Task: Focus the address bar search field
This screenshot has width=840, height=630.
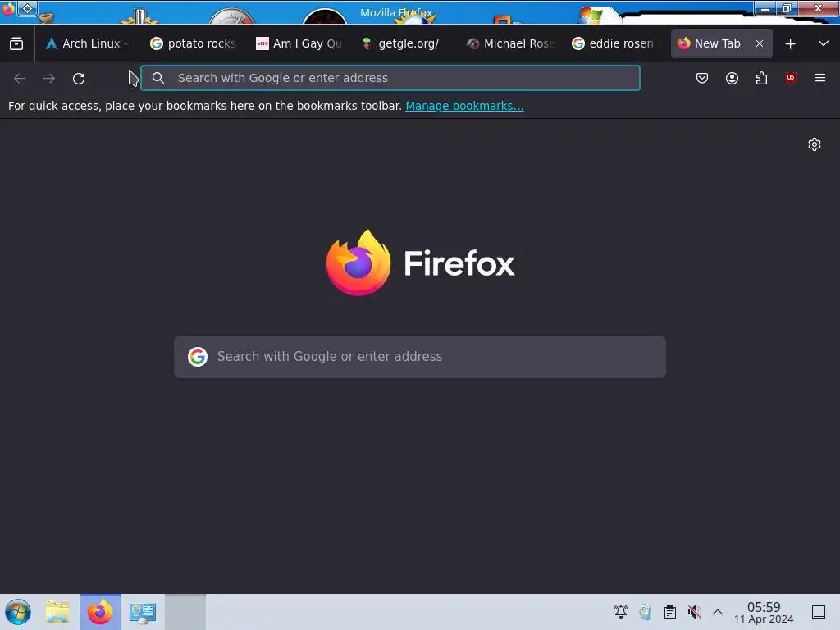Action: click(x=390, y=78)
